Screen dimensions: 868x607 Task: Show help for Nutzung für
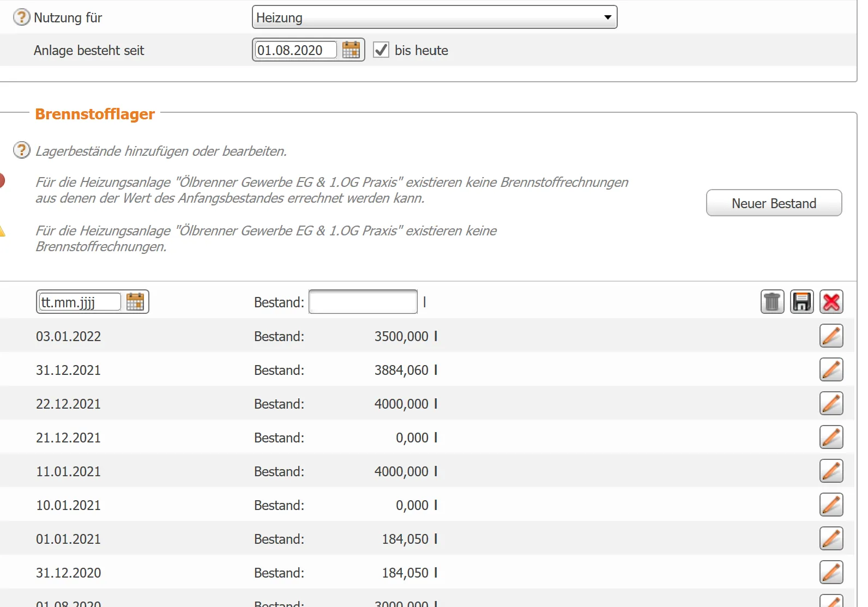pyautogui.click(x=21, y=17)
